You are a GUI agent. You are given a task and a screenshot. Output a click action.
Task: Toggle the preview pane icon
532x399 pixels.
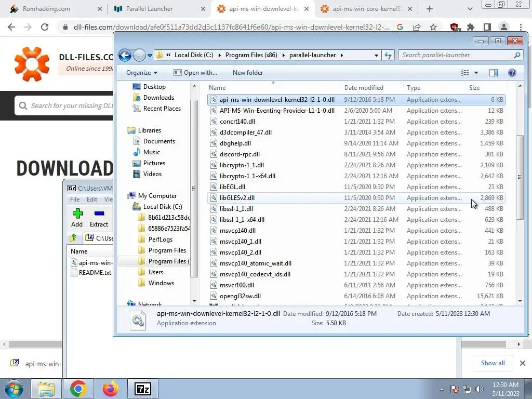tap(494, 73)
